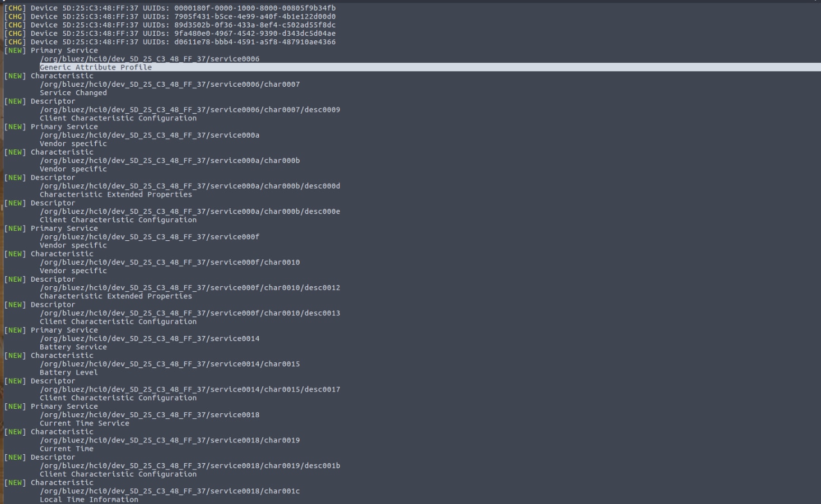The height and width of the screenshot is (504, 821).
Task: Click path ending service0018/char0019
Action: coord(170,441)
